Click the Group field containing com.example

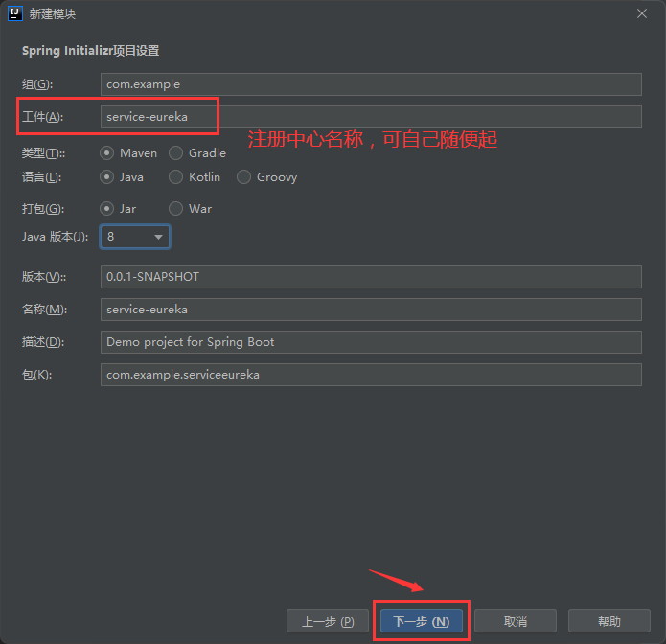coord(370,84)
